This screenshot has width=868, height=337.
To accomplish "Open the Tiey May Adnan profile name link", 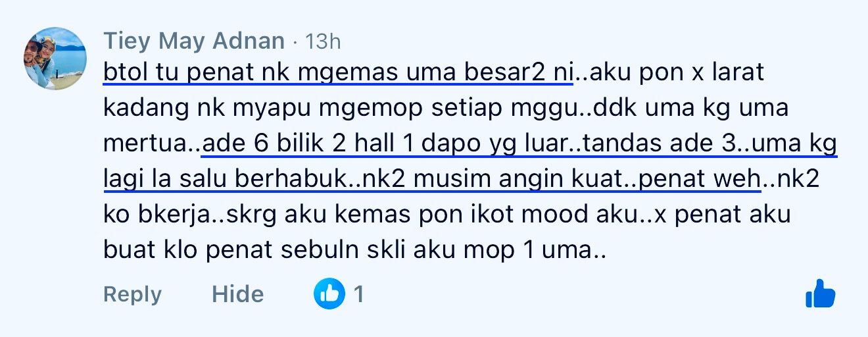I will pyautogui.click(x=194, y=41).
